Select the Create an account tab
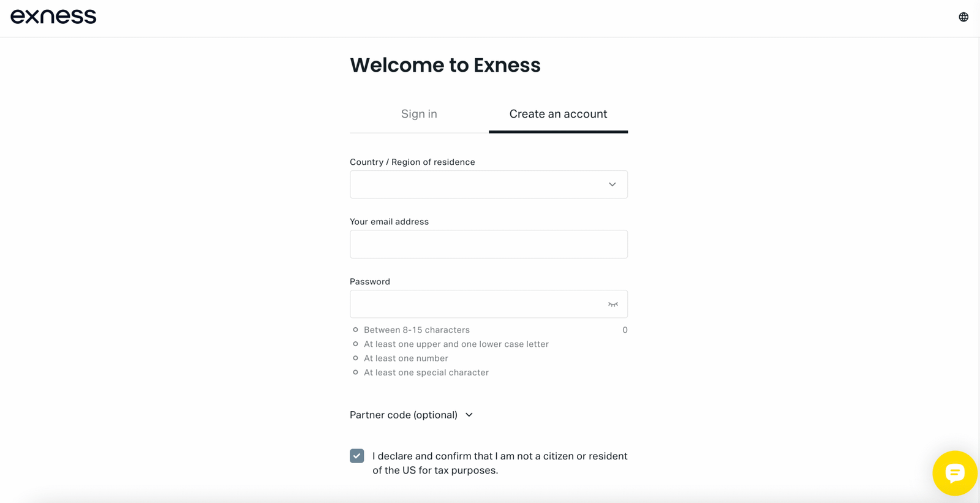The width and height of the screenshot is (980, 503). [x=557, y=113]
